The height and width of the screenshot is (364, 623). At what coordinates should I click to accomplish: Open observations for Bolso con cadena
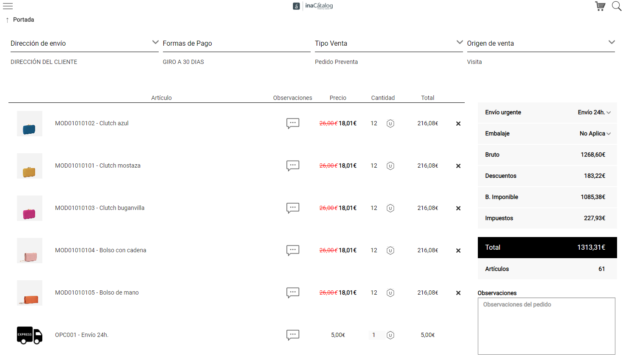tap(293, 250)
